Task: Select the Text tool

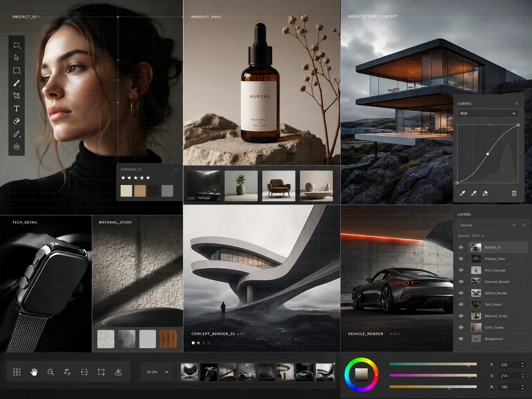Action: tap(17, 108)
